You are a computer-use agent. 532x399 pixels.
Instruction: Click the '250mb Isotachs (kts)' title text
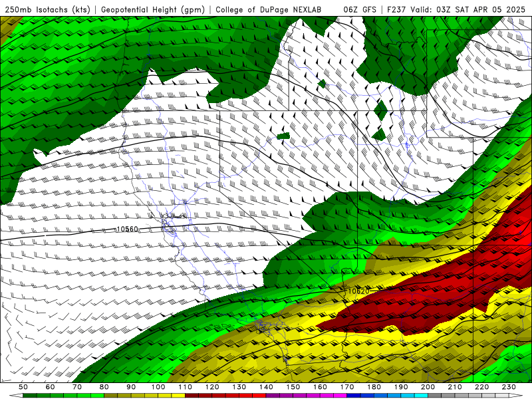[47, 10]
